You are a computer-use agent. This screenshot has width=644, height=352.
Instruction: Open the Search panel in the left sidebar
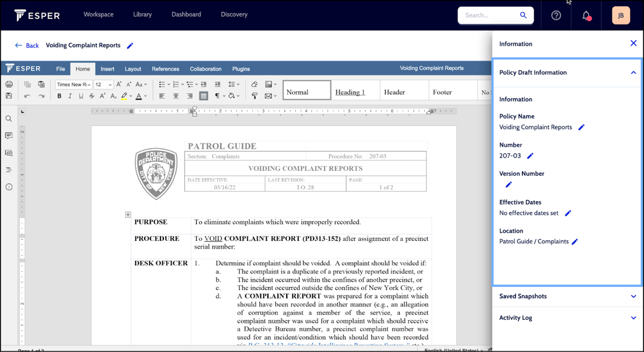click(9, 119)
